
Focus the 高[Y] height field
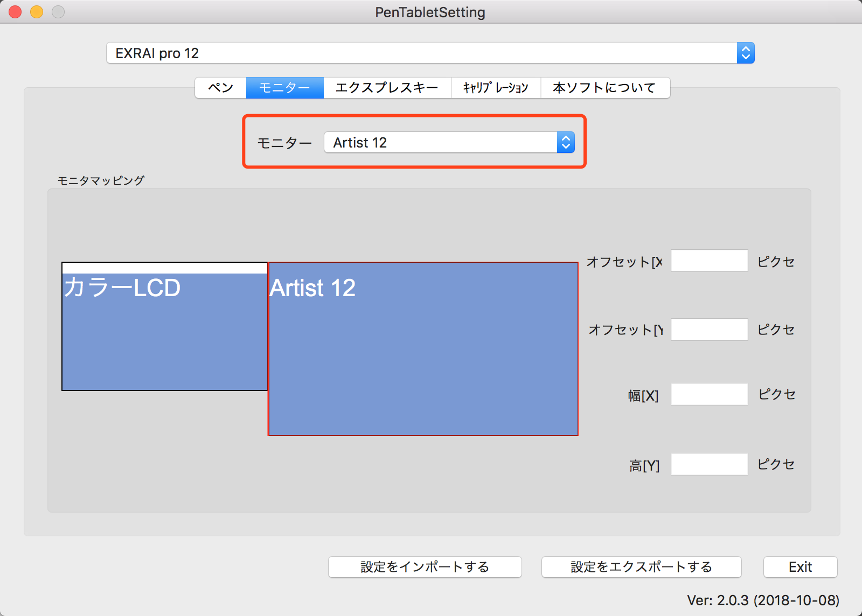click(x=709, y=464)
